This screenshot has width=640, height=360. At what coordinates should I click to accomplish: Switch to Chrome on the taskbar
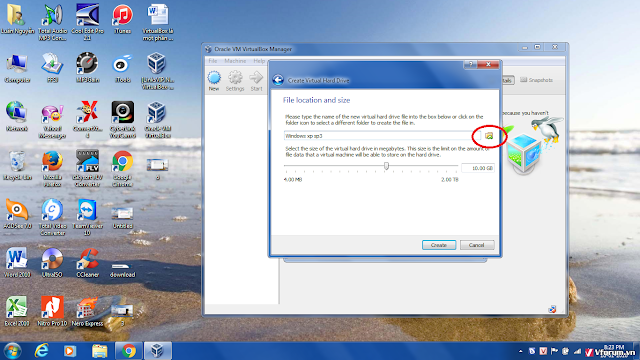[x=129, y=351]
